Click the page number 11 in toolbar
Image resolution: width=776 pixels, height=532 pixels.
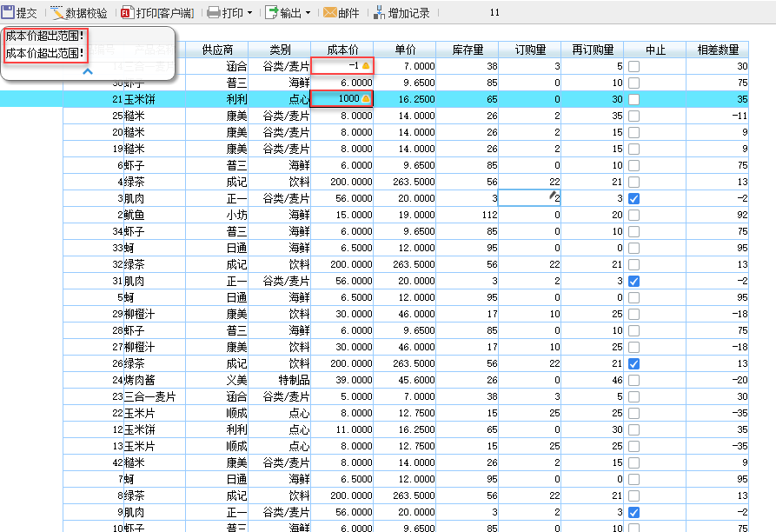(x=494, y=12)
